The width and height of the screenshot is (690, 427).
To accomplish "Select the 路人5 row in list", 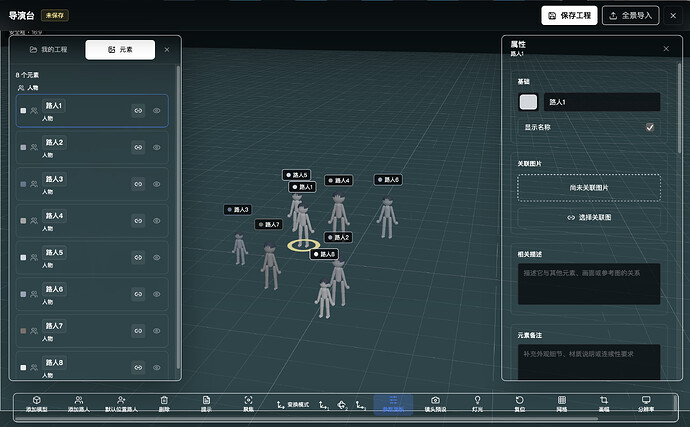I will (92, 257).
